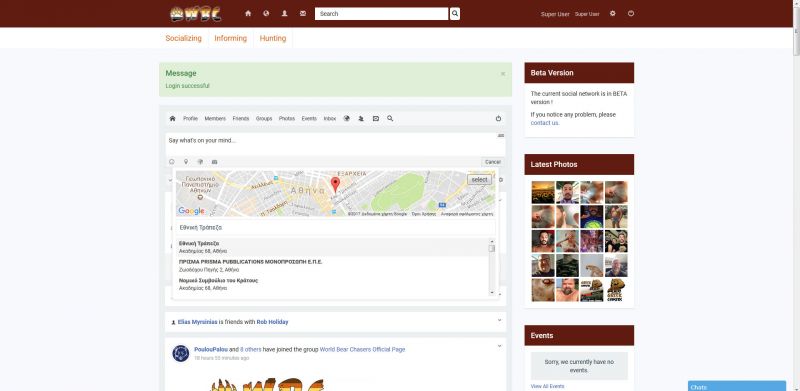
Task: Click the camera photo icon under status box
Action: coord(214,162)
